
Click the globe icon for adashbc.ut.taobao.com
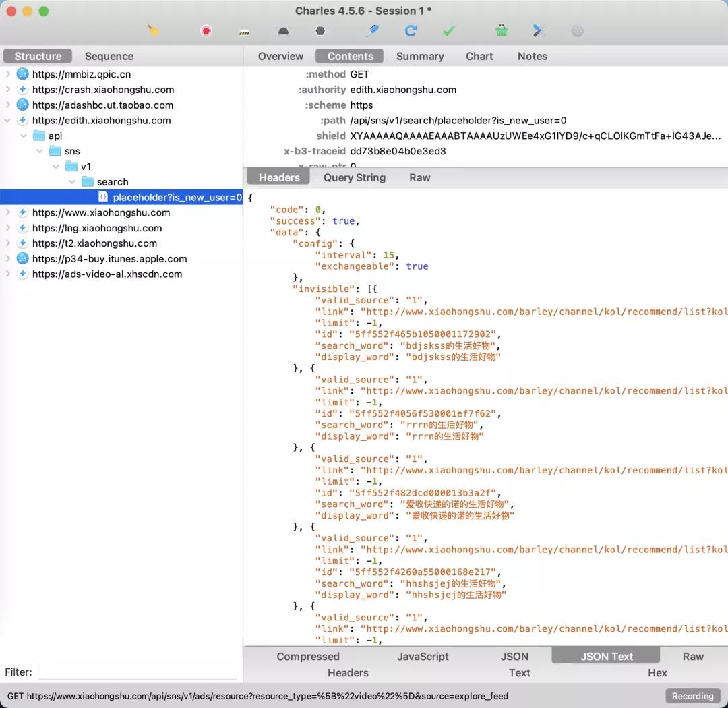(22, 105)
